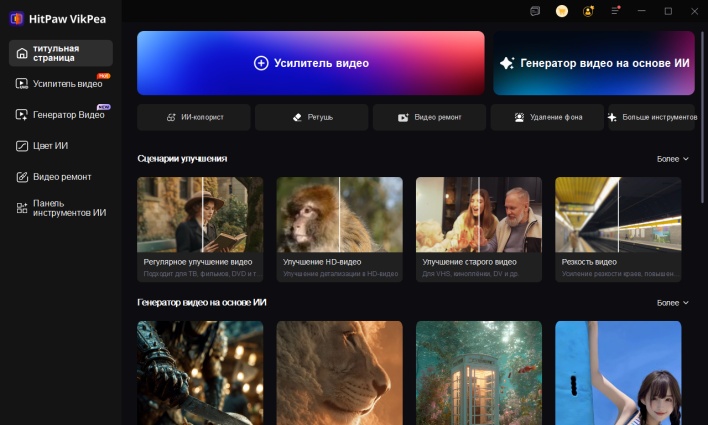Select титульная страница in sidebar
The height and width of the screenshot is (425, 708).
click(x=60, y=53)
